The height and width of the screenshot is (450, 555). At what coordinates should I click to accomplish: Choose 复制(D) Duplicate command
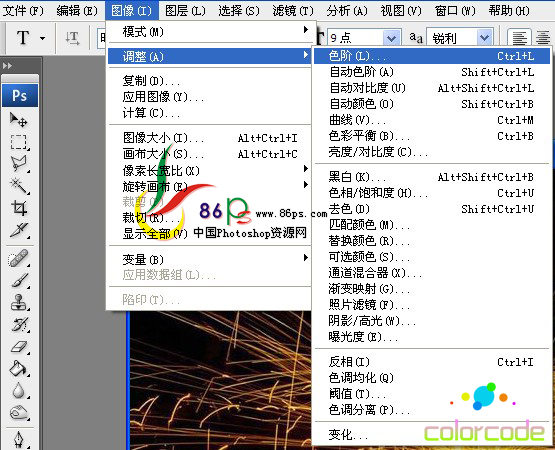click(x=210, y=81)
